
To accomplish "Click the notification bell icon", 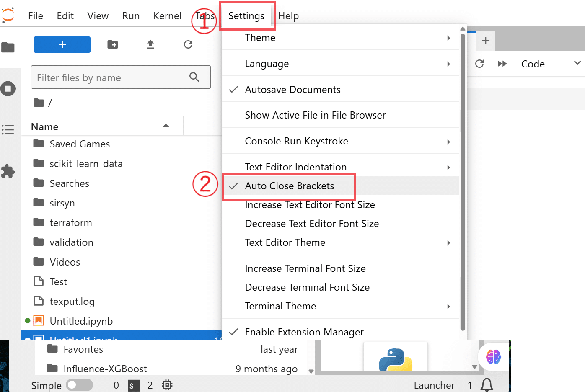I will pos(487,385).
